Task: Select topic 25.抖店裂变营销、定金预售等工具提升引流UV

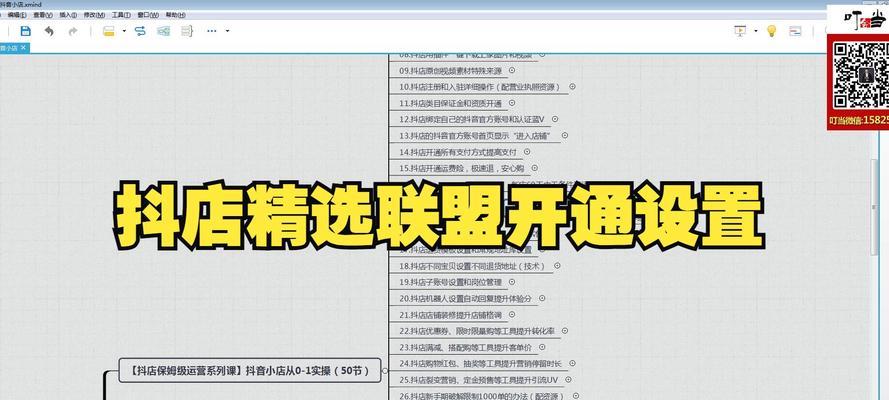Action: point(479,380)
